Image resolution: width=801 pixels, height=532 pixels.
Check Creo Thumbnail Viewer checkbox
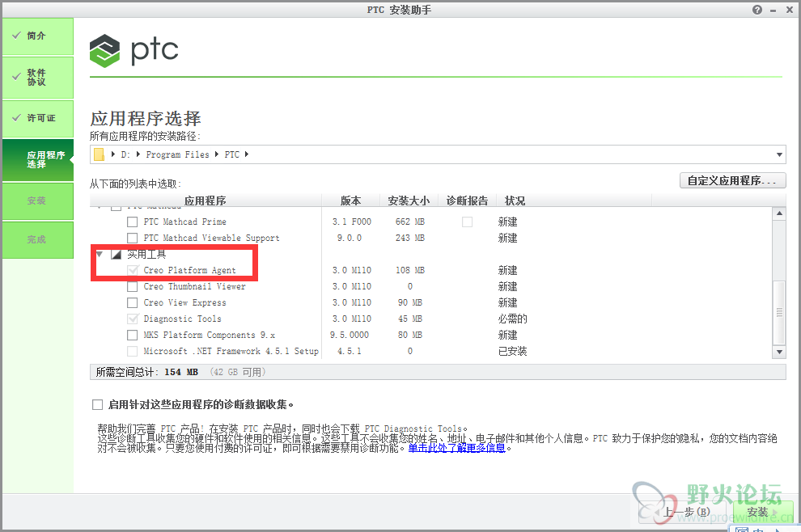point(133,286)
